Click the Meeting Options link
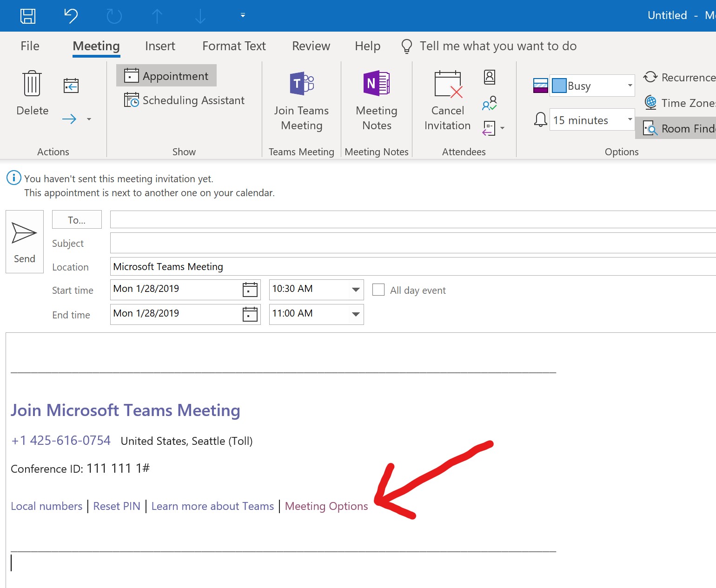716x588 pixels. 326,506
